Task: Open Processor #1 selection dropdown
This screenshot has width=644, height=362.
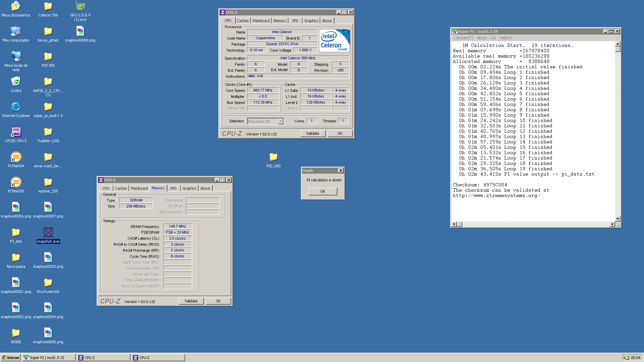Action: pos(265,121)
